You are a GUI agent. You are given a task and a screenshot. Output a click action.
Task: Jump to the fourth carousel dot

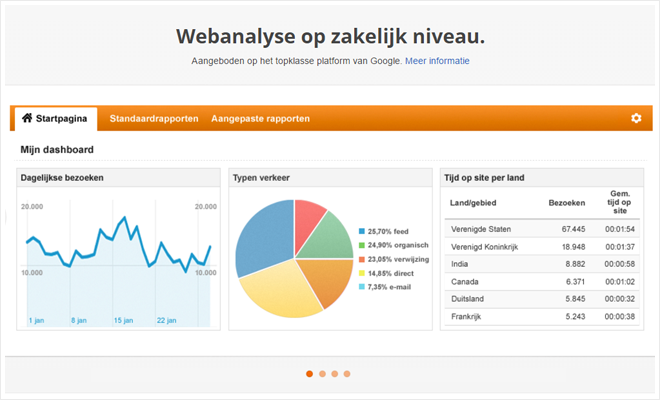pyautogui.click(x=347, y=374)
